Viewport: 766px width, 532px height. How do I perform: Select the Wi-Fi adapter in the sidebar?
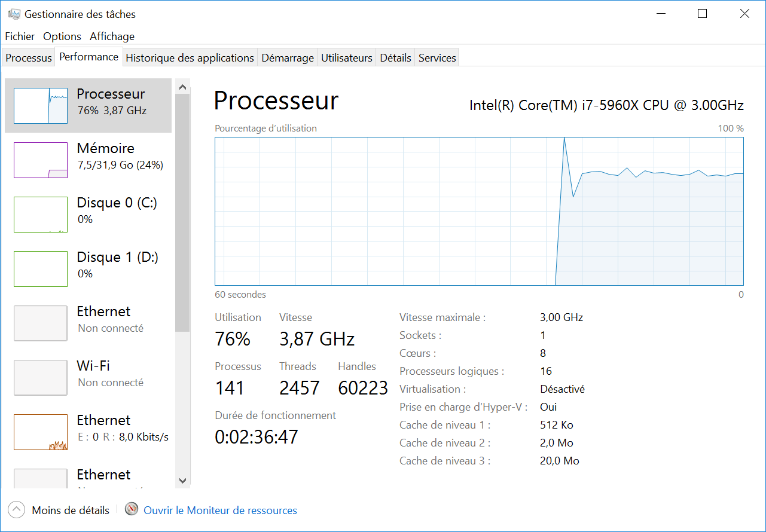pyautogui.click(x=88, y=378)
